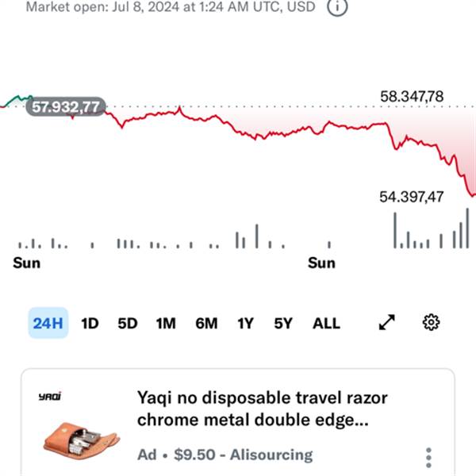Show the 1Y price history
This screenshot has width=476, height=476.
pos(245,324)
